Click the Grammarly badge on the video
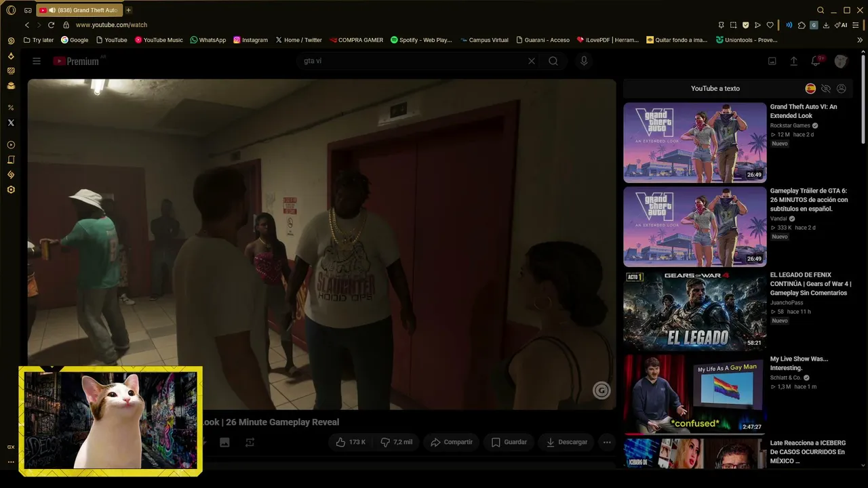868x488 pixels. (x=601, y=390)
